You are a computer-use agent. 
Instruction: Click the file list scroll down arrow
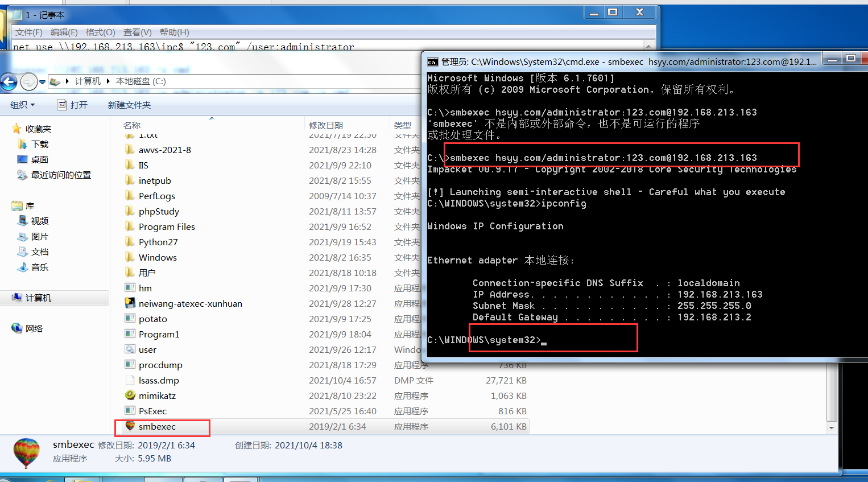click(832, 427)
